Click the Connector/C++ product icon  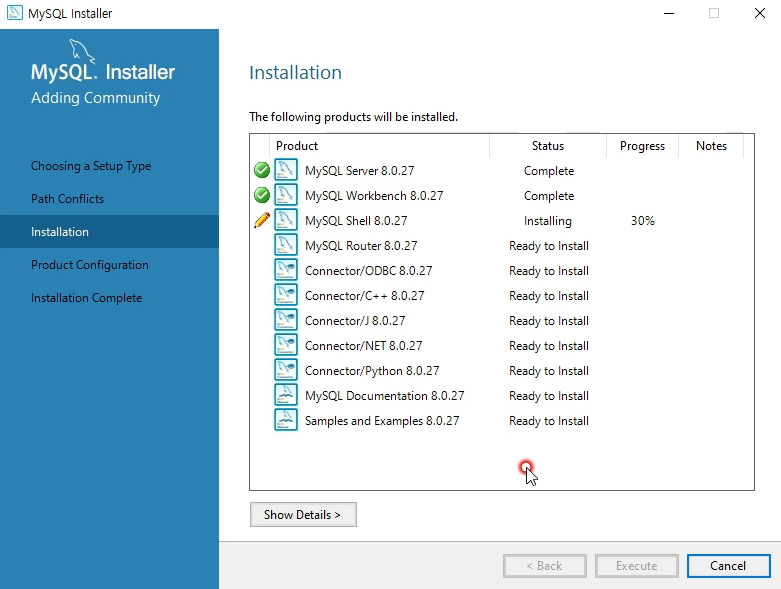point(286,295)
